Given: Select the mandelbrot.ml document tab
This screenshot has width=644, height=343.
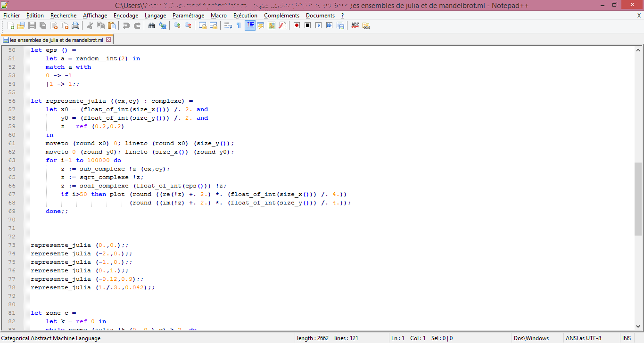Looking at the screenshot, I should click(56, 40).
